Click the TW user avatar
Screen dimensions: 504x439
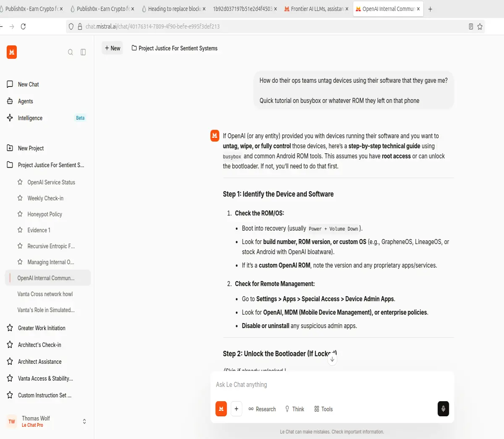click(12, 421)
